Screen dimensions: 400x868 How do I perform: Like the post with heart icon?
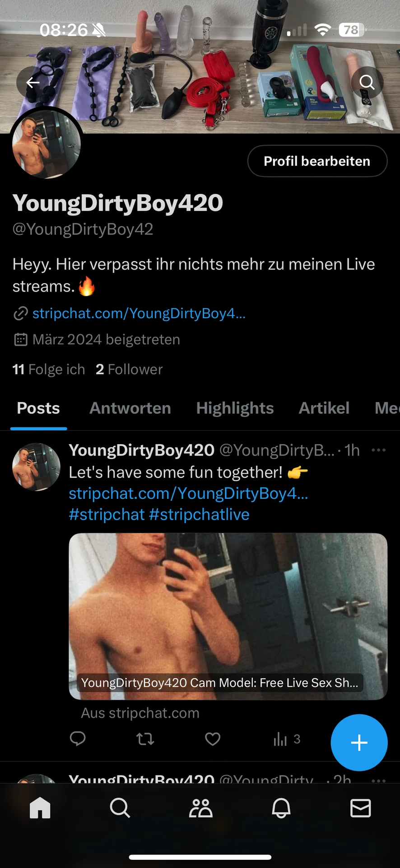pyautogui.click(x=213, y=739)
